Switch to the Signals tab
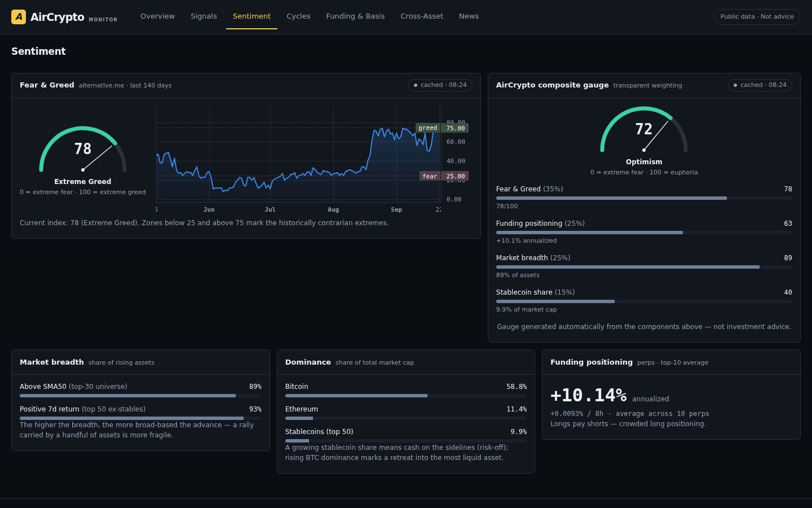This screenshot has height=508, width=812. click(204, 16)
